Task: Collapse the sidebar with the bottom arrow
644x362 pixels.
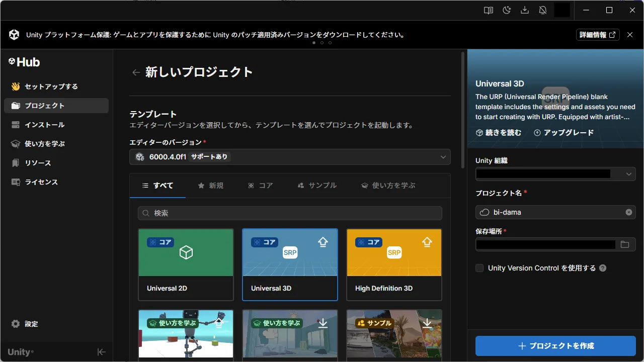Action: (102, 352)
